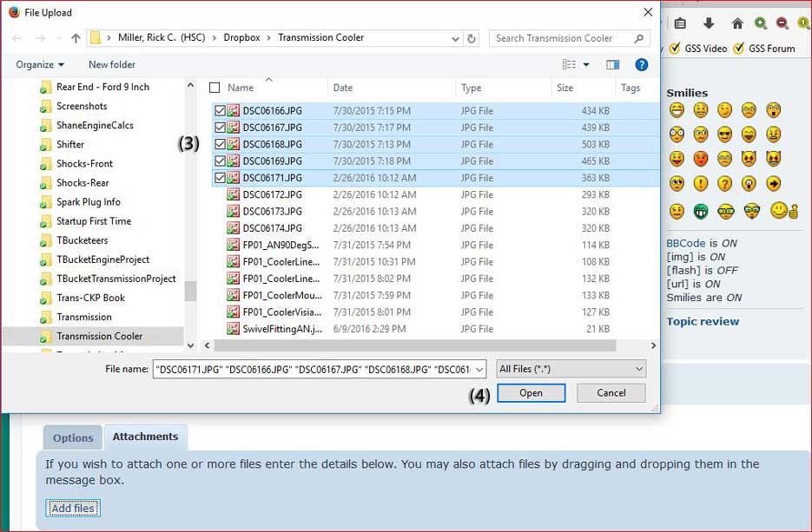The width and height of the screenshot is (812, 532).
Task: Click the browser zoom out icon
Action: click(x=782, y=23)
